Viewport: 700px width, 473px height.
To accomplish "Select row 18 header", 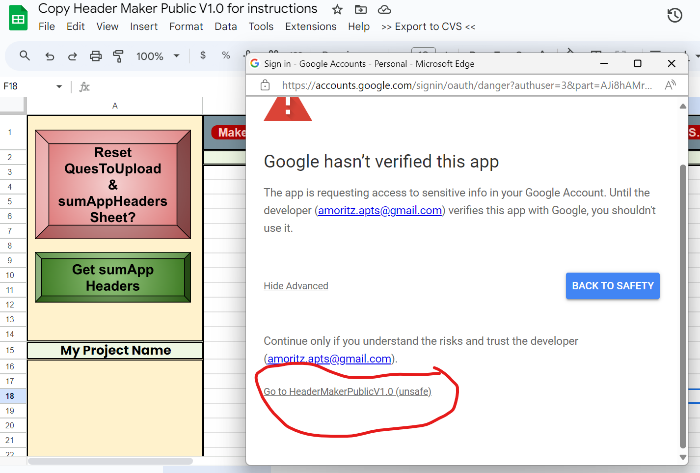I will tap(10, 396).
